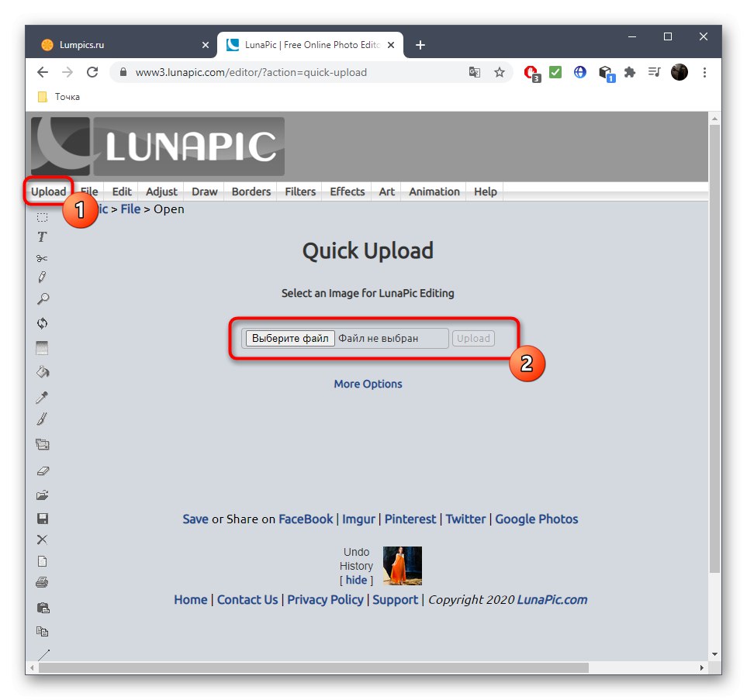Click the File breadcrumb link

pos(130,209)
